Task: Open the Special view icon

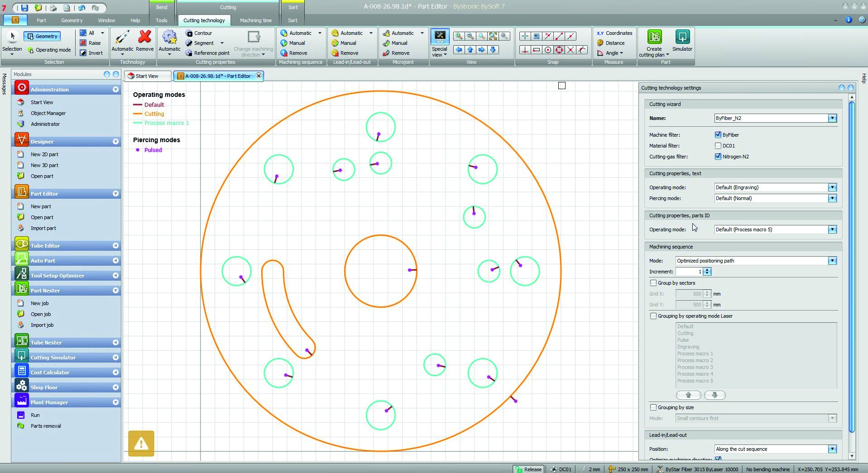Action: pos(440,36)
